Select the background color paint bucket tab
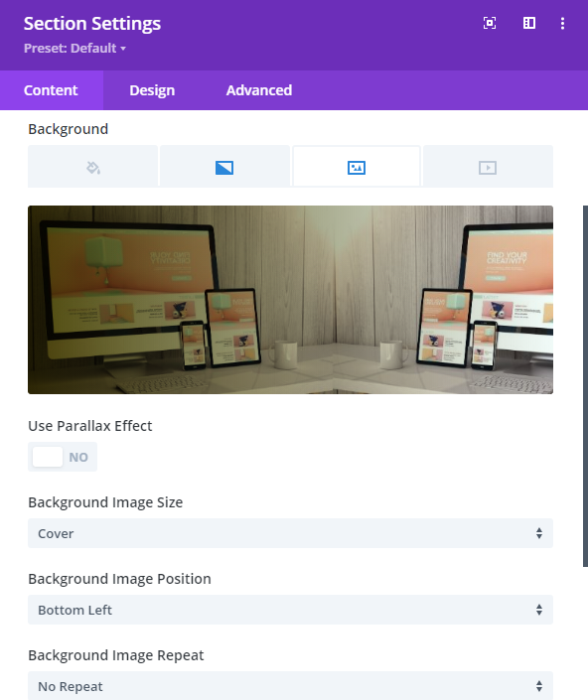The height and width of the screenshot is (700, 588). coord(92,167)
